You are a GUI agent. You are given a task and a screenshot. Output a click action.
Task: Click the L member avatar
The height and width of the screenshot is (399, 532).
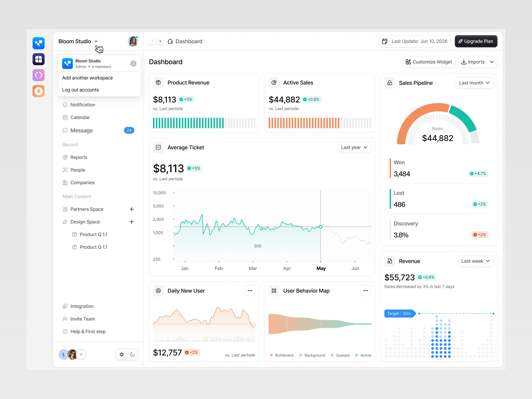coord(63,355)
